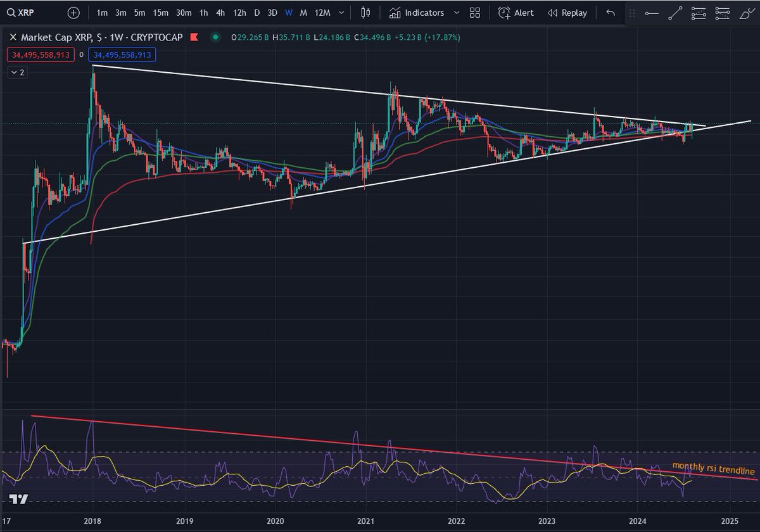Select the 15m timeframe
This screenshot has height=532, width=760.
[x=161, y=13]
